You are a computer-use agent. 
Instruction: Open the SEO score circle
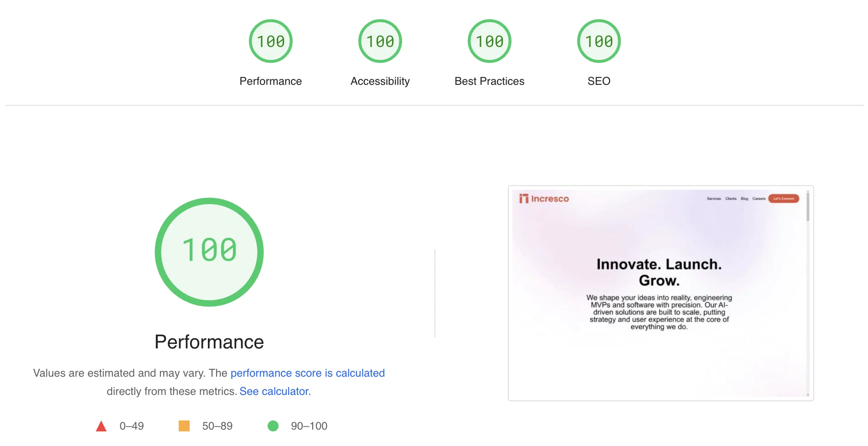tap(599, 41)
